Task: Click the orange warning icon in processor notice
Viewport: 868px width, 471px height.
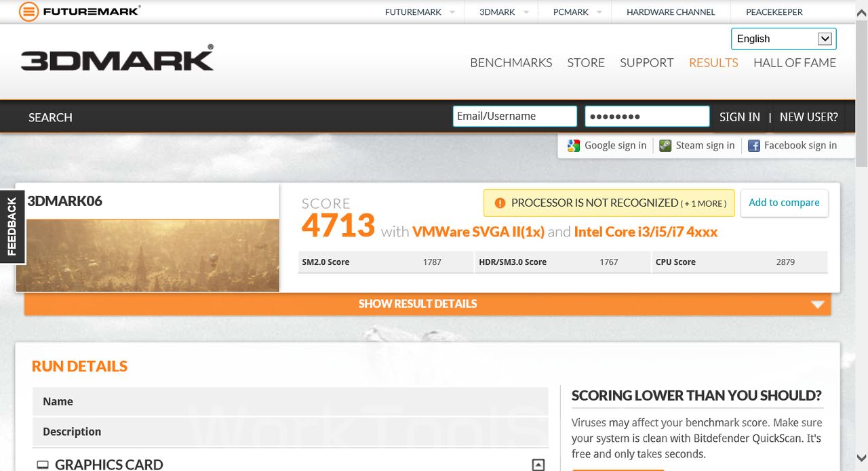Action: (500, 203)
